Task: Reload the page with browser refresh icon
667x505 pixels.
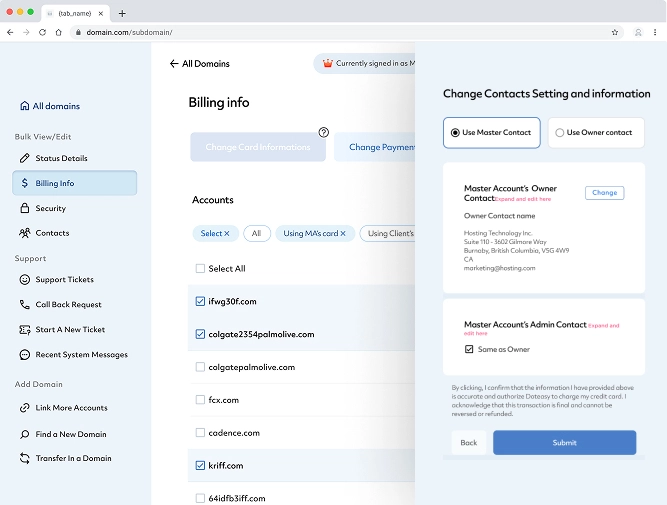Action: tap(42, 32)
